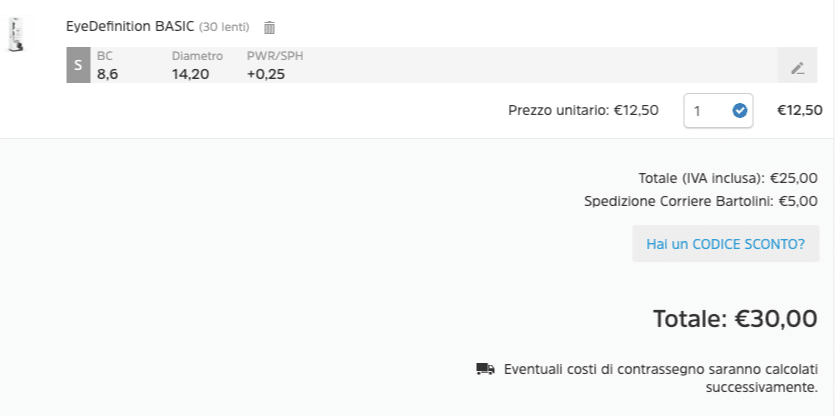
Task: Click the contrassegno costs notice text
Action: [x=661, y=377]
